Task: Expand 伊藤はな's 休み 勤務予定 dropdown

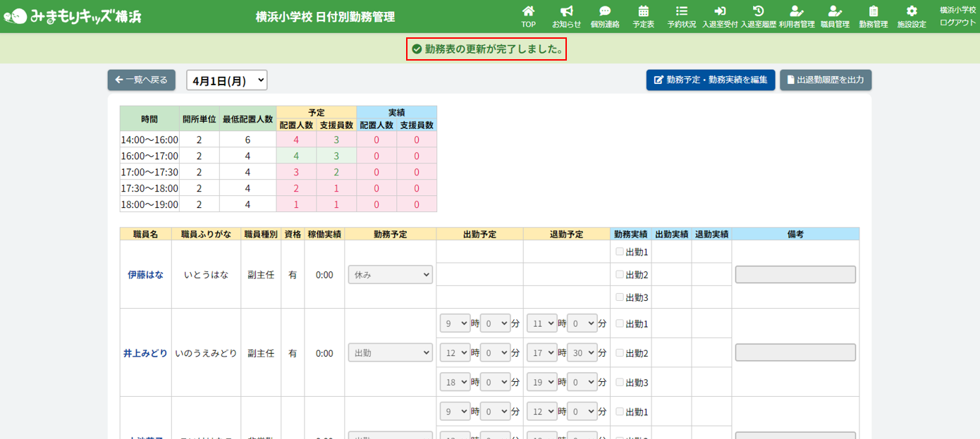Action: click(x=390, y=275)
